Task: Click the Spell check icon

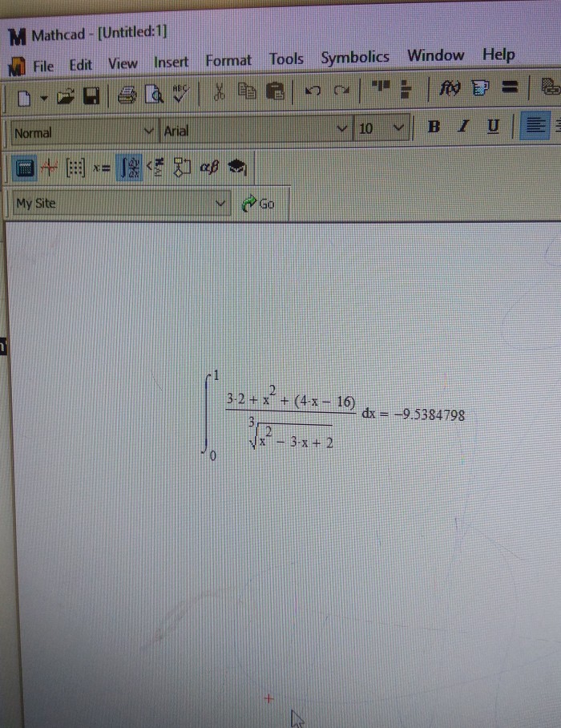Action: 181,95
